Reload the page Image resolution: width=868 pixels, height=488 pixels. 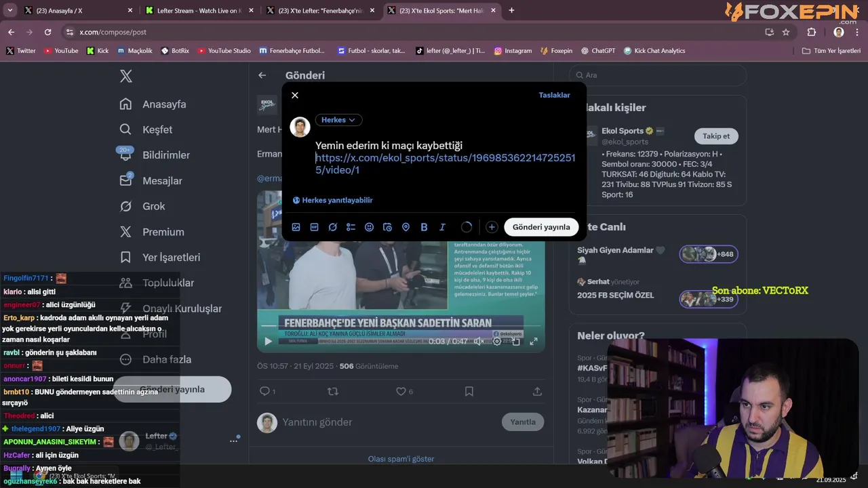(x=47, y=32)
